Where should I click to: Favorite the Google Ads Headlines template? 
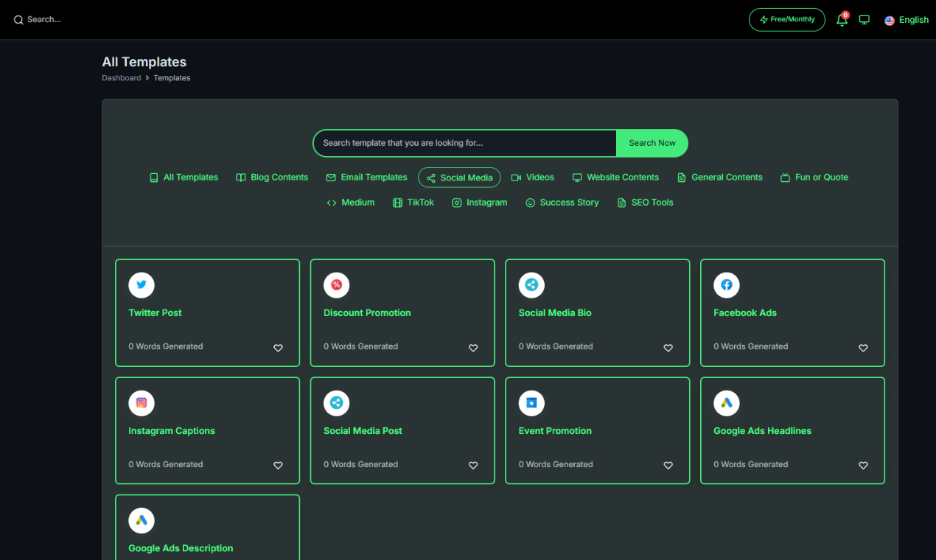coord(863,466)
